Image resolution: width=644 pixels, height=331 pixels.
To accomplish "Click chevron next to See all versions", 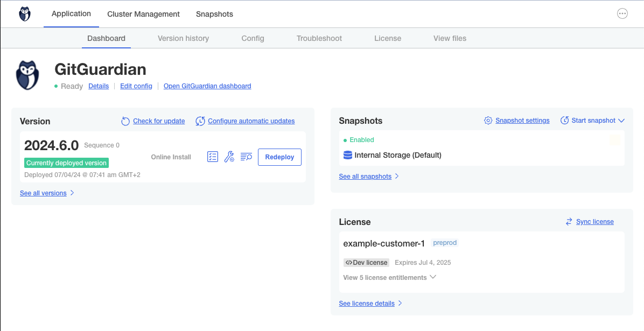I will (x=72, y=193).
